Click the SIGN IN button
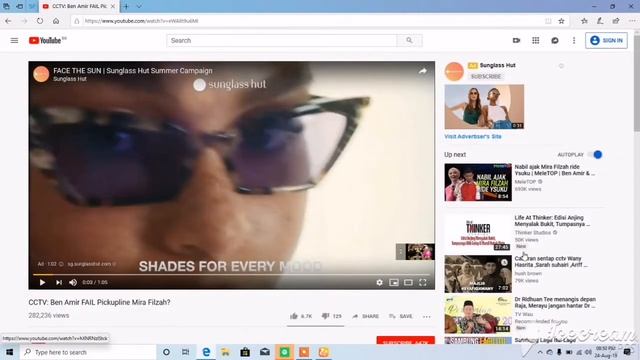This screenshot has width=640, height=360. click(x=607, y=40)
